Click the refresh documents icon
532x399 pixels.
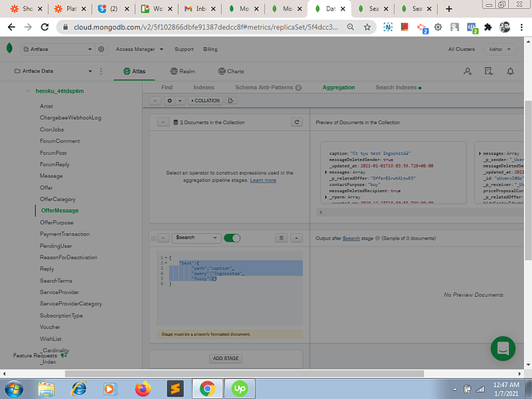pyautogui.click(x=297, y=122)
